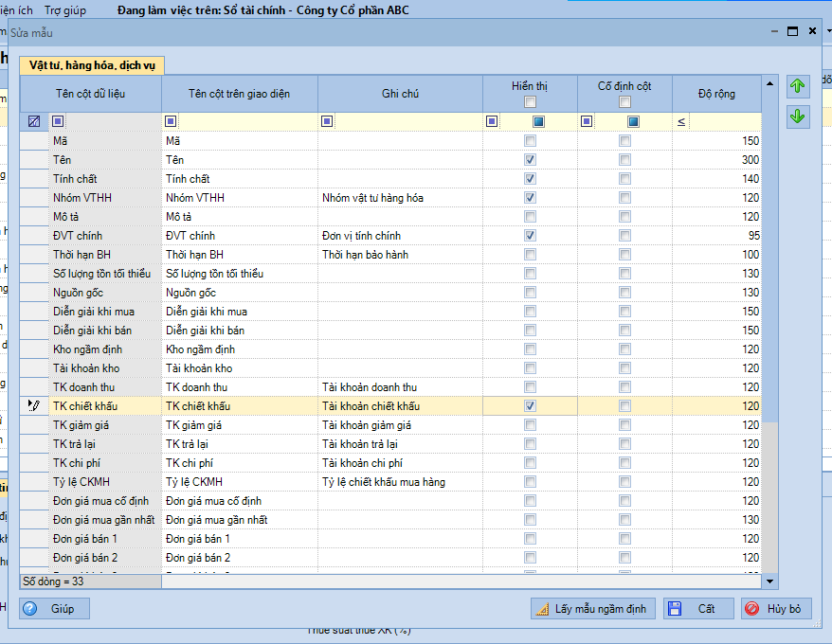Image resolution: width=832 pixels, height=644 pixels.
Task: Select the 'Đơn giá bán 2' data column cell
Action: 105,558
